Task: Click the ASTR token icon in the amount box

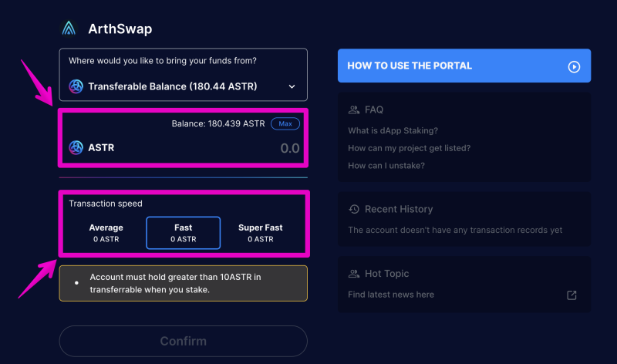Action: pos(76,147)
